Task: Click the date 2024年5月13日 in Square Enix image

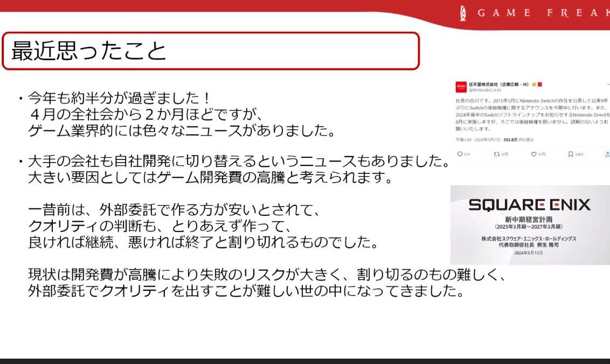Action: coord(529,253)
